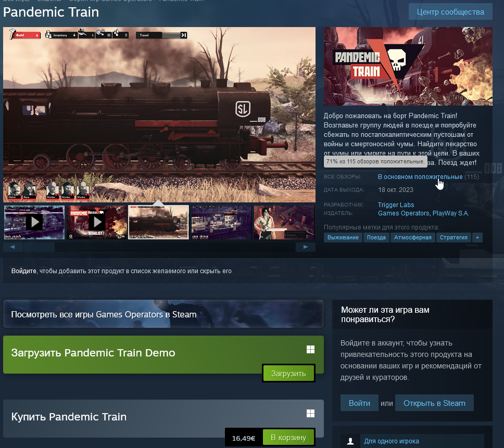Image resolution: width=504 pixels, height=448 pixels.
Task: Open publisher Games Operators page
Action: point(404,213)
